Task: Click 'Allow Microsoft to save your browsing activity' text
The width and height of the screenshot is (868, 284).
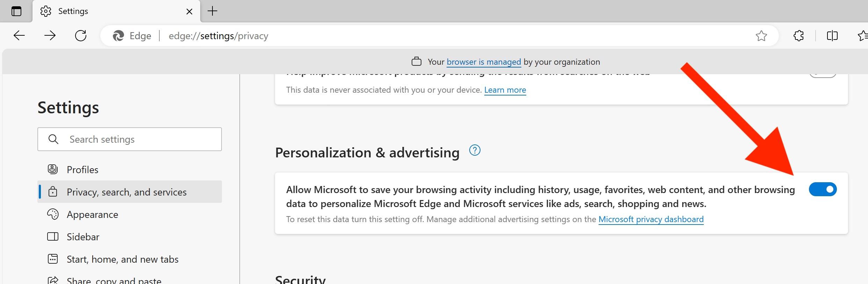Action: click(x=541, y=197)
